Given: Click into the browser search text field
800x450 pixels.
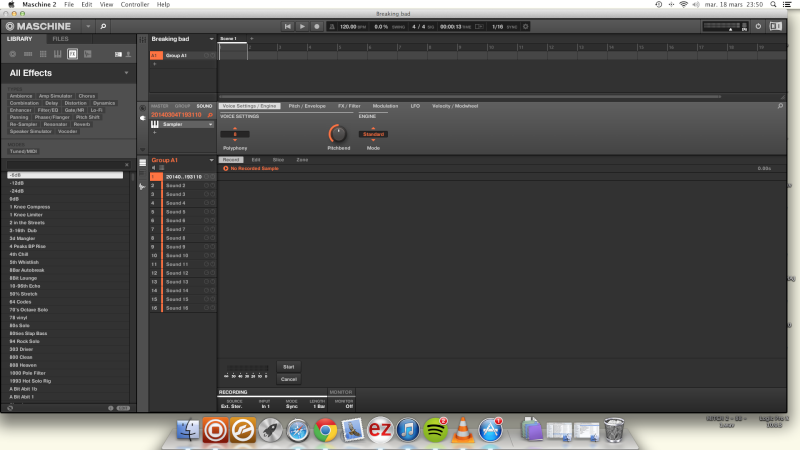Looking at the screenshot, I should pos(65,165).
